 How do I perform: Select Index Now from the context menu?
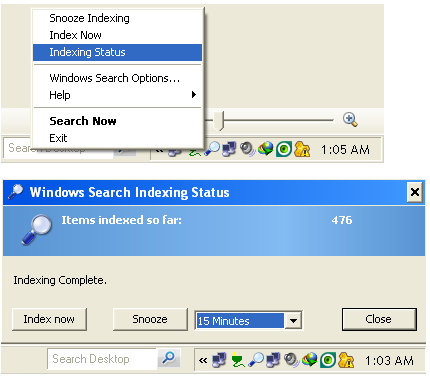coord(117,35)
